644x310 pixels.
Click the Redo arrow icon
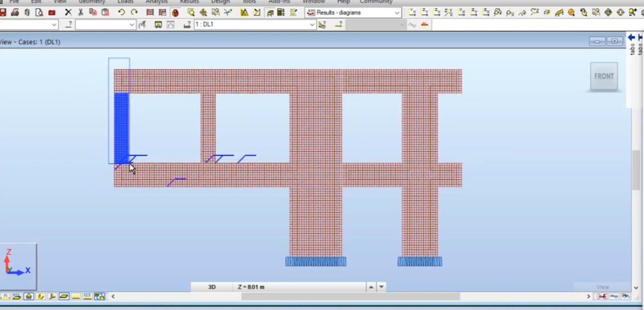(134, 12)
